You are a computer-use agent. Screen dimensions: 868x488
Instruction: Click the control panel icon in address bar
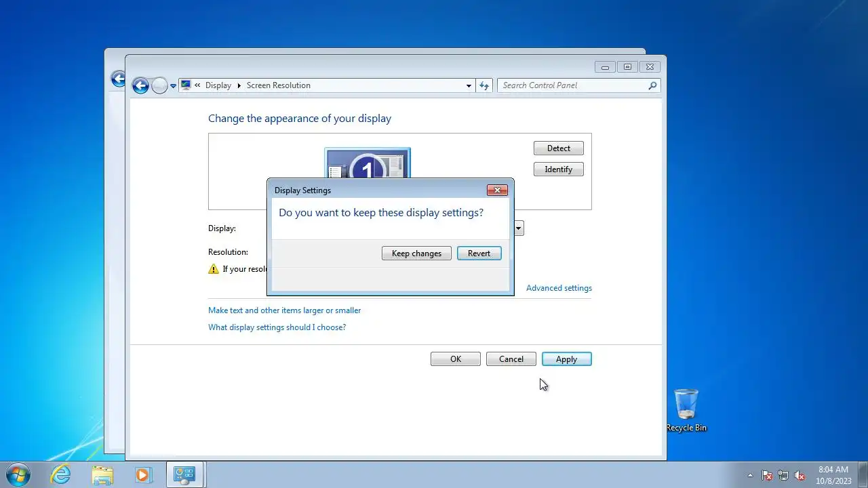(x=186, y=85)
